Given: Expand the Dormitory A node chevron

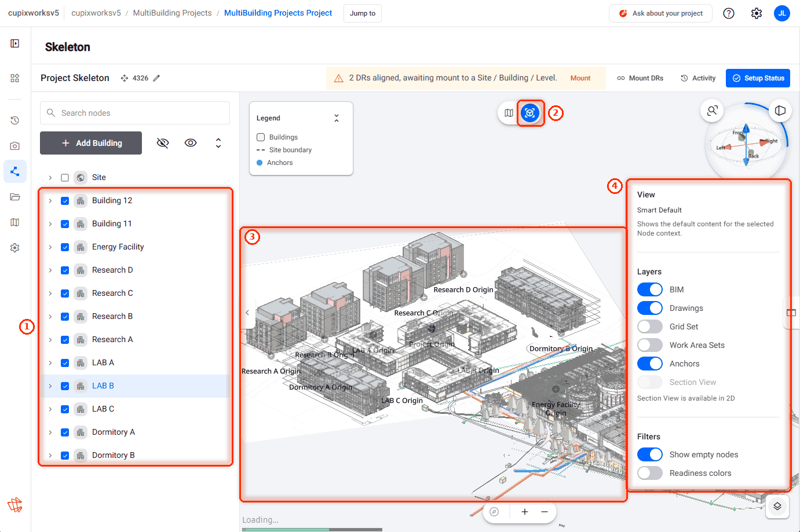Looking at the screenshot, I should (50, 432).
